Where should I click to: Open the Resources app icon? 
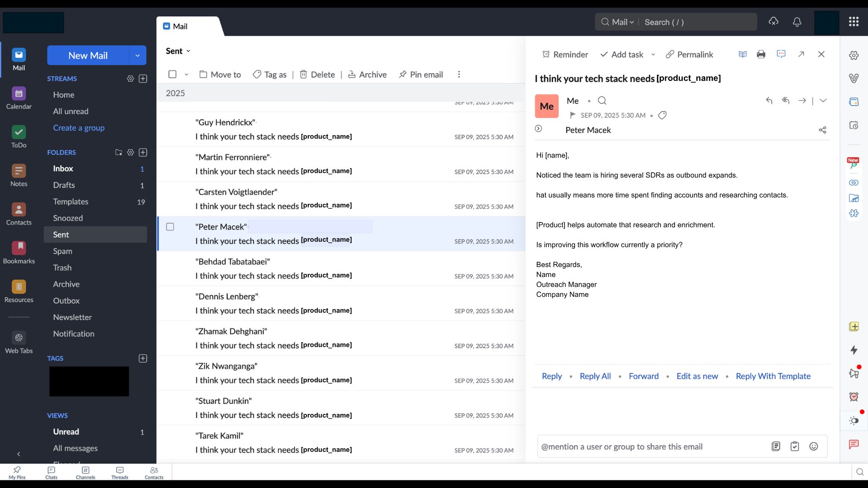(19, 291)
